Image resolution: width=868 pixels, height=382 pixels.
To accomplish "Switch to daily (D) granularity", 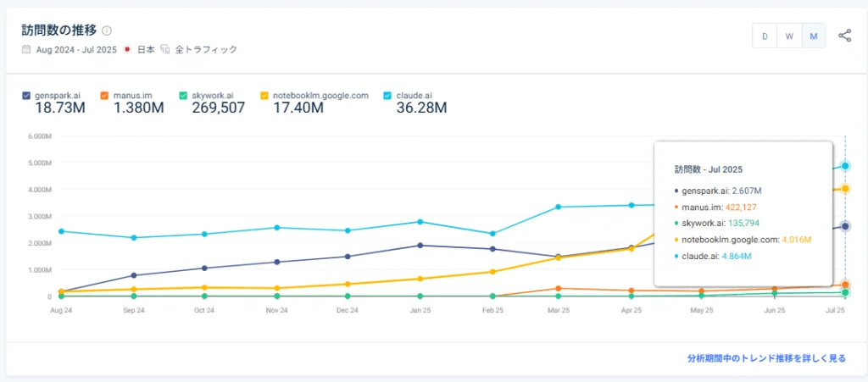I will tap(765, 36).
